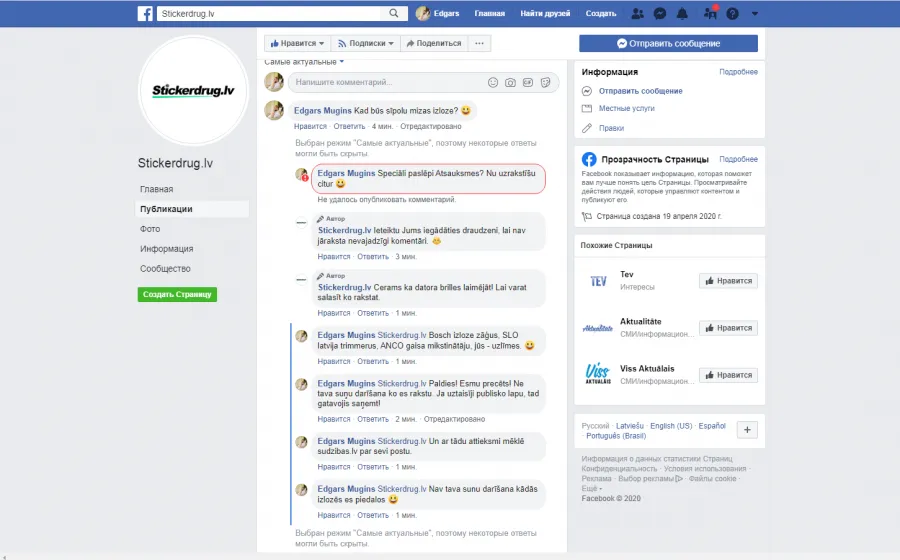This screenshot has width=900, height=560.
Task: Open Создать in the top bar
Action: [601, 13]
